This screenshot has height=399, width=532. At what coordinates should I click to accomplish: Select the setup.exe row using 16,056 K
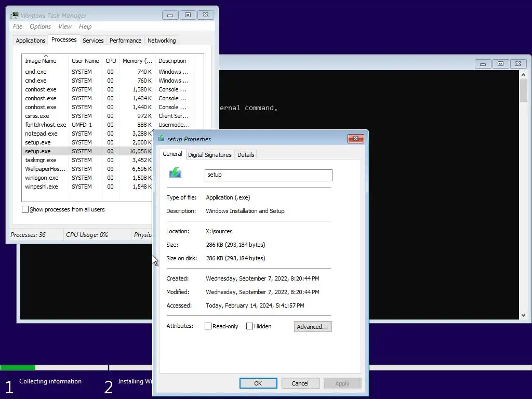pos(88,151)
